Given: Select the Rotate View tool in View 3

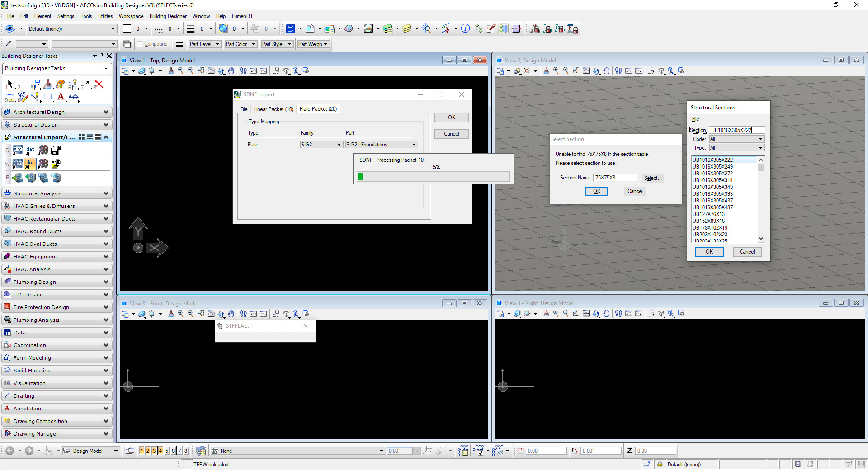Looking at the screenshot, I should tap(221, 314).
